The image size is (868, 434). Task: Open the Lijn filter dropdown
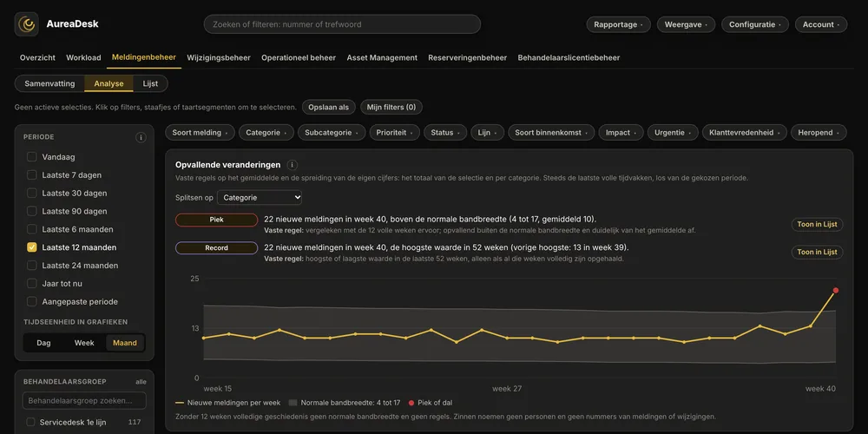487,133
